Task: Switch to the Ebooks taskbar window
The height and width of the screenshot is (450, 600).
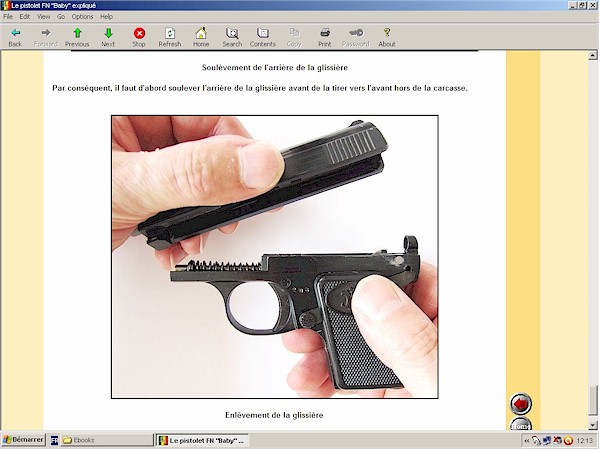Action: coord(107,440)
